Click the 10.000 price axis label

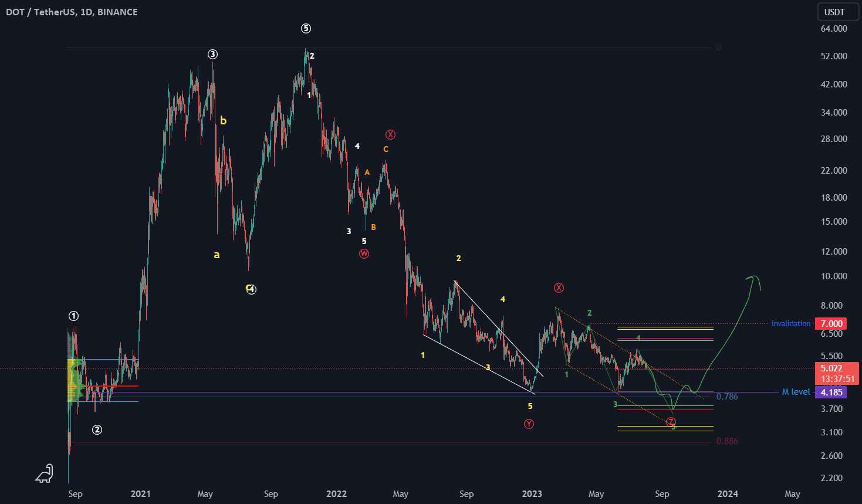[834, 276]
